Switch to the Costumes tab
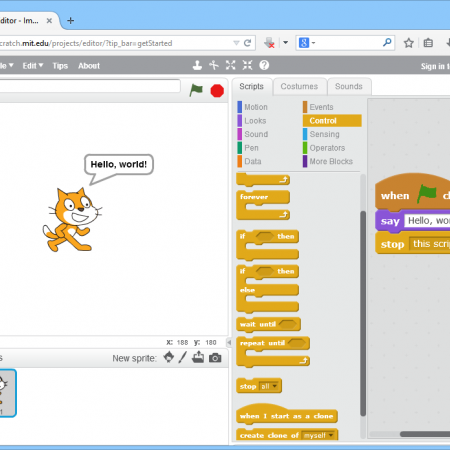This screenshot has width=450, height=450. 299,87
